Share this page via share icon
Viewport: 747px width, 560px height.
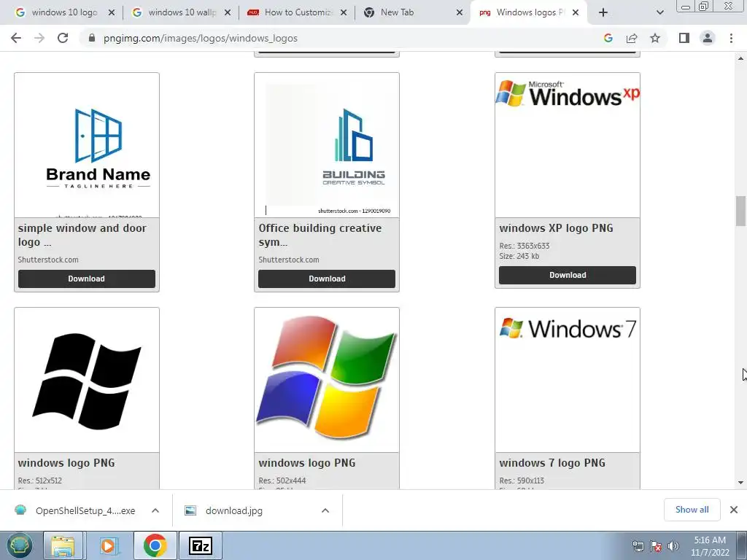coord(632,38)
